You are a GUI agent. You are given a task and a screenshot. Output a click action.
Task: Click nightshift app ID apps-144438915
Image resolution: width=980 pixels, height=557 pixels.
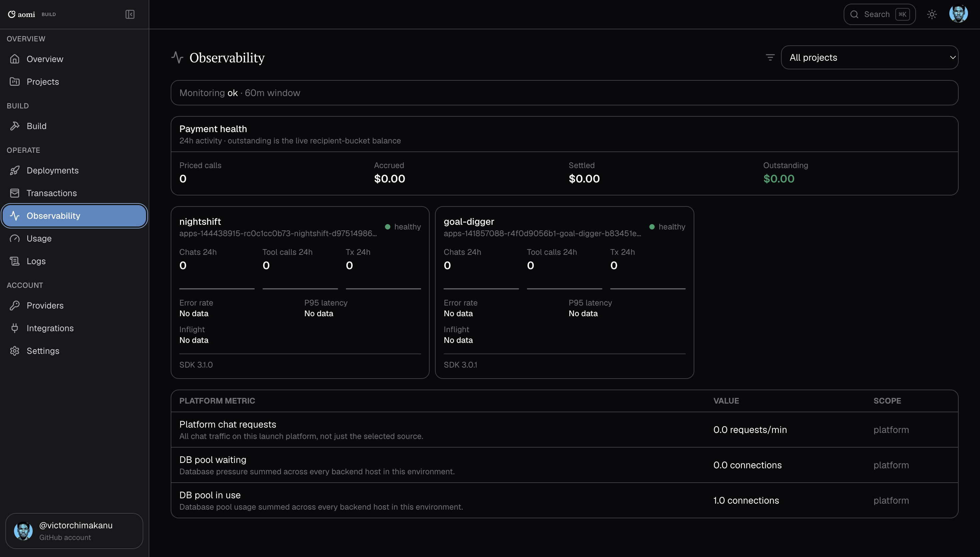(x=278, y=233)
